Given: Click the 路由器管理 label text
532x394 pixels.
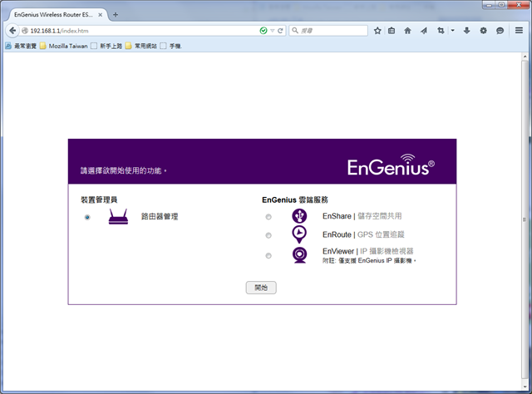Looking at the screenshot, I should [160, 216].
